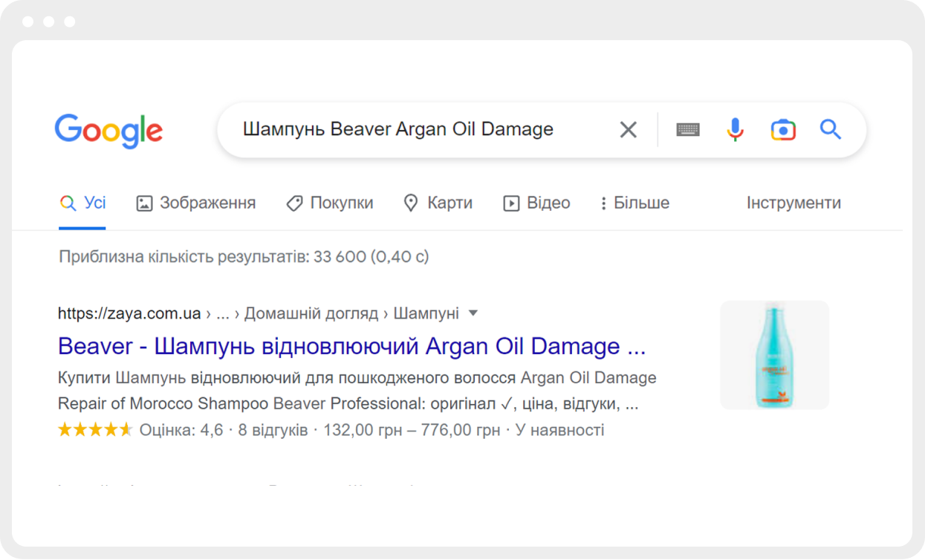Switch to the Зображення tab
Screen dimensions: 925x560
(196, 203)
